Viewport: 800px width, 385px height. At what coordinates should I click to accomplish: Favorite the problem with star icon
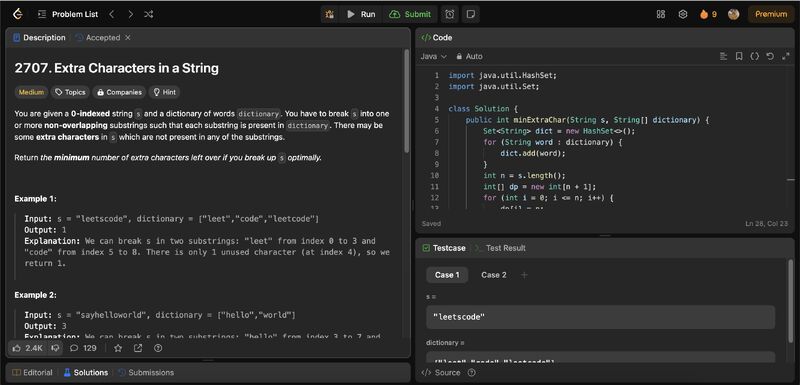click(x=118, y=348)
